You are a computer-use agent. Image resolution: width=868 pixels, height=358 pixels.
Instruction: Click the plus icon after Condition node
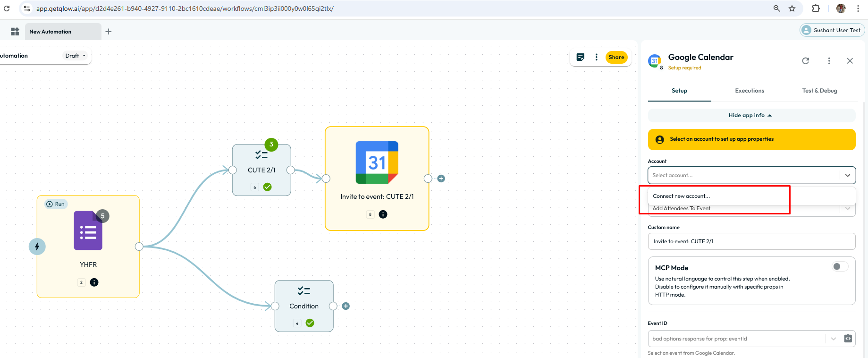[346, 306]
